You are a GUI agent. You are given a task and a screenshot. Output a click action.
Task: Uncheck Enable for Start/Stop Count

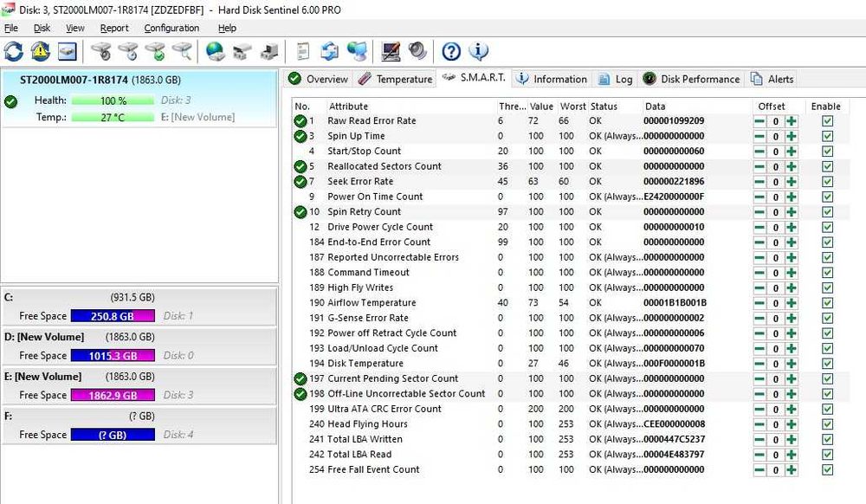[x=827, y=152]
